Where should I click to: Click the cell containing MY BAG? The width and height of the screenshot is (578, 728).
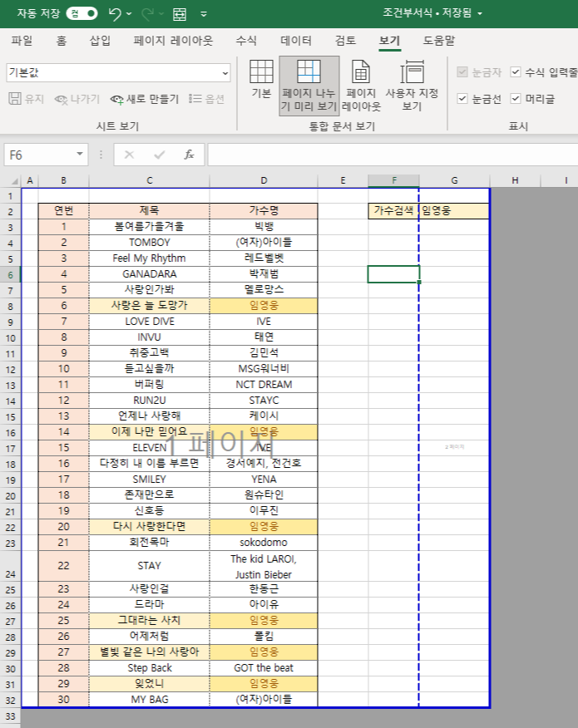[149, 699]
